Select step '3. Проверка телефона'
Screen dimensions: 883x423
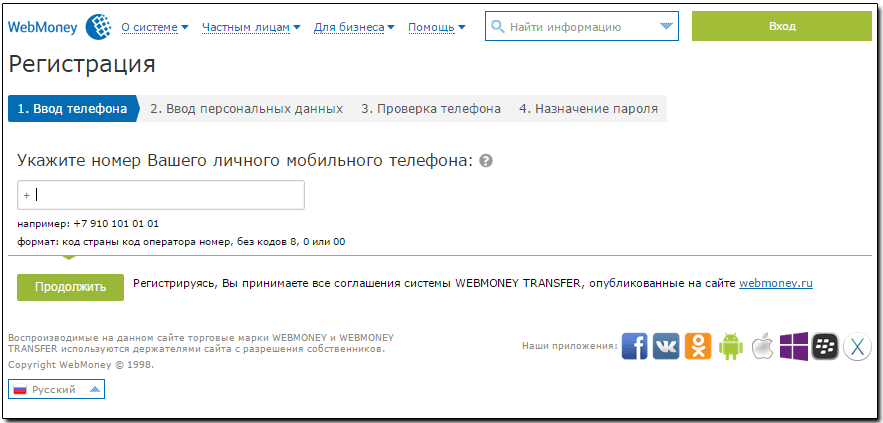point(431,109)
